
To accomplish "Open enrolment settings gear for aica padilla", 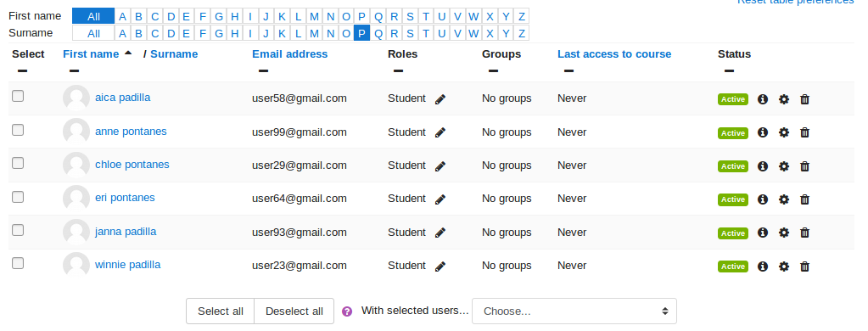I will [x=784, y=99].
